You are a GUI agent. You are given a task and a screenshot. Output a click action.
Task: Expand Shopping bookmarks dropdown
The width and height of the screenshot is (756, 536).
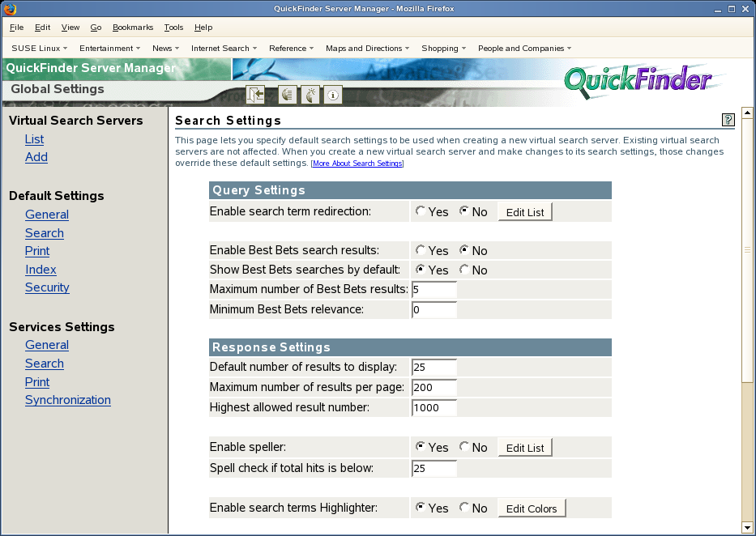click(443, 48)
